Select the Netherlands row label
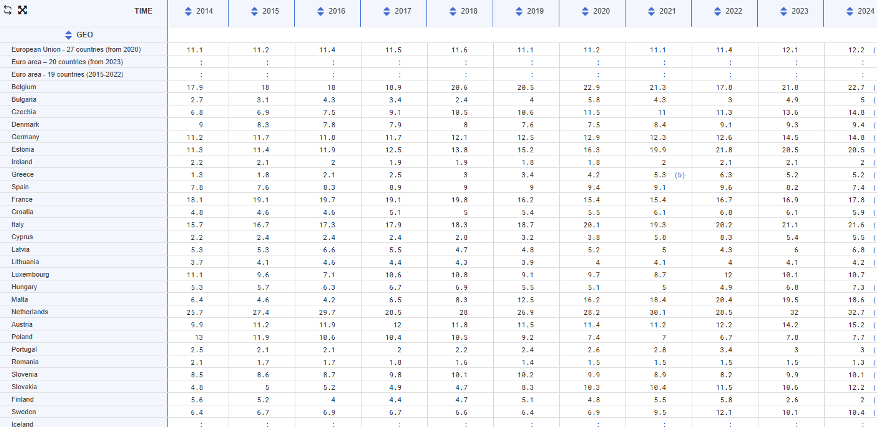This screenshot has width=878, height=428. click(29, 312)
